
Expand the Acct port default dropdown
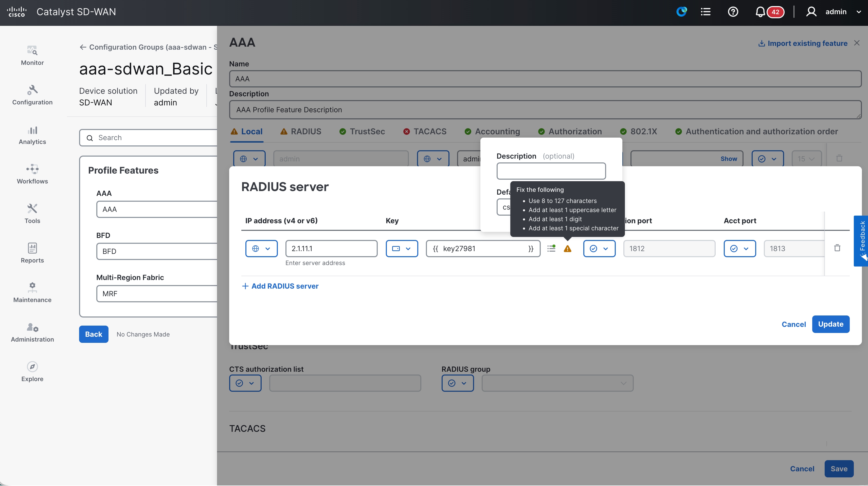tap(740, 249)
